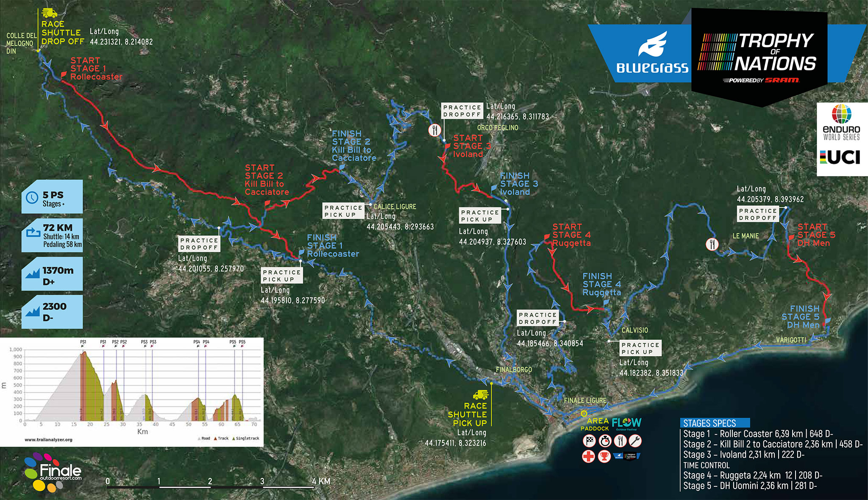Click the UCI logo on right side
868x500 pixels.
[840, 157]
